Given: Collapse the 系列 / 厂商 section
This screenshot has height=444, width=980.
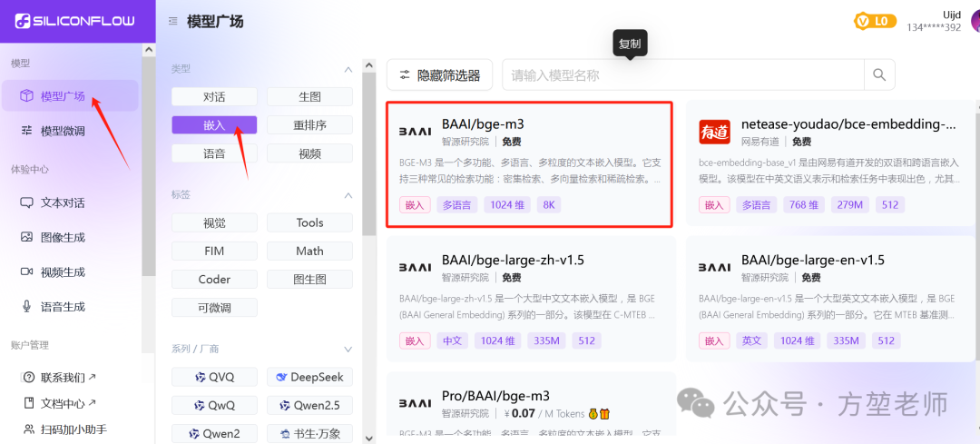Looking at the screenshot, I should pyautogui.click(x=348, y=349).
